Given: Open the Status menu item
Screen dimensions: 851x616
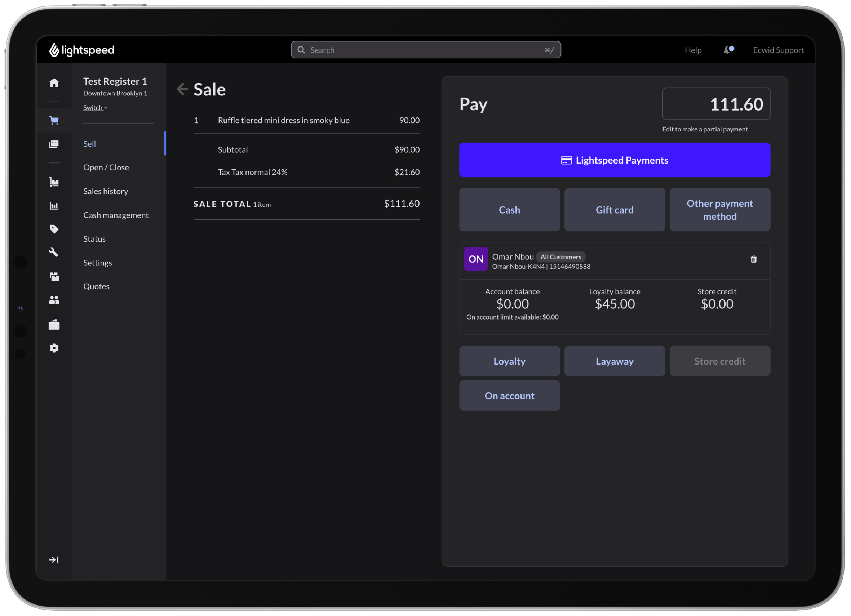Looking at the screenshot, I should point(94,239).
